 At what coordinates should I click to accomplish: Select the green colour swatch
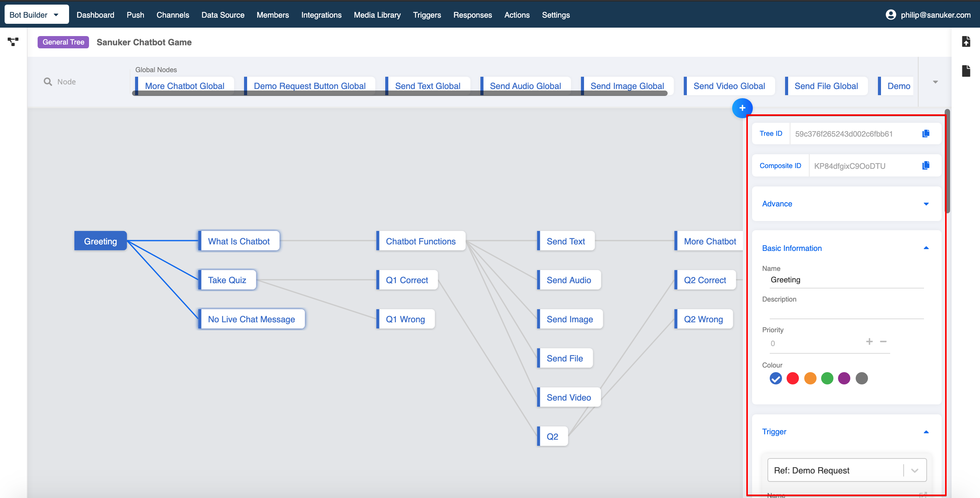click(x=827, y=378)
